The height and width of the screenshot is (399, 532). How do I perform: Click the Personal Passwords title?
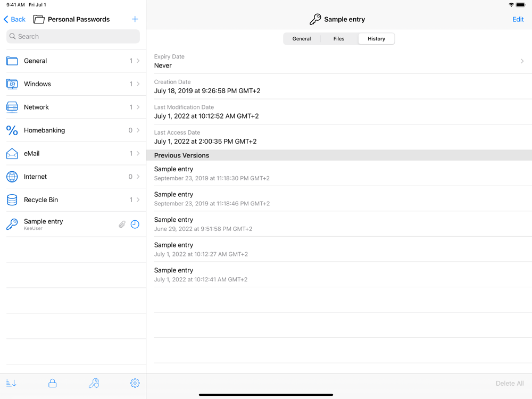[79, 19]
